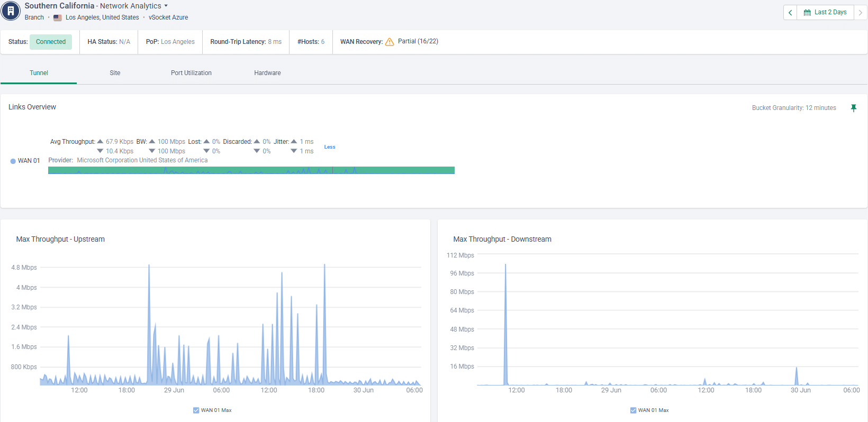The image size is (868, 422).
Task: Click the WAN Recovery warning triangle icon
Action: point(390,42)
